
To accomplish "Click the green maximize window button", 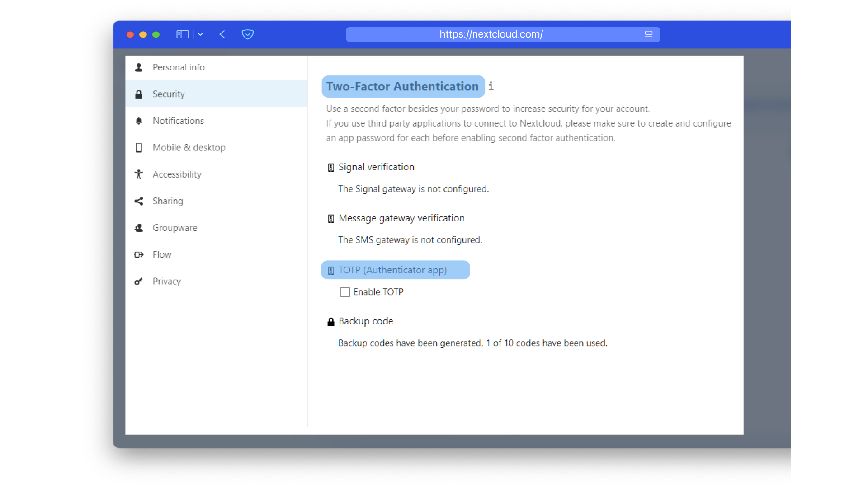I will pos(156,34).
